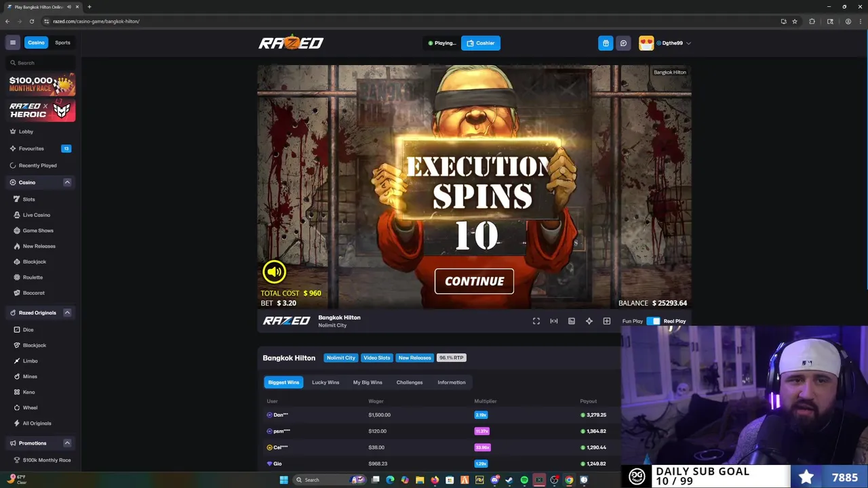Reload the browser page
Image resolution: width=868 pixels, height=488 pixels.
31,21
